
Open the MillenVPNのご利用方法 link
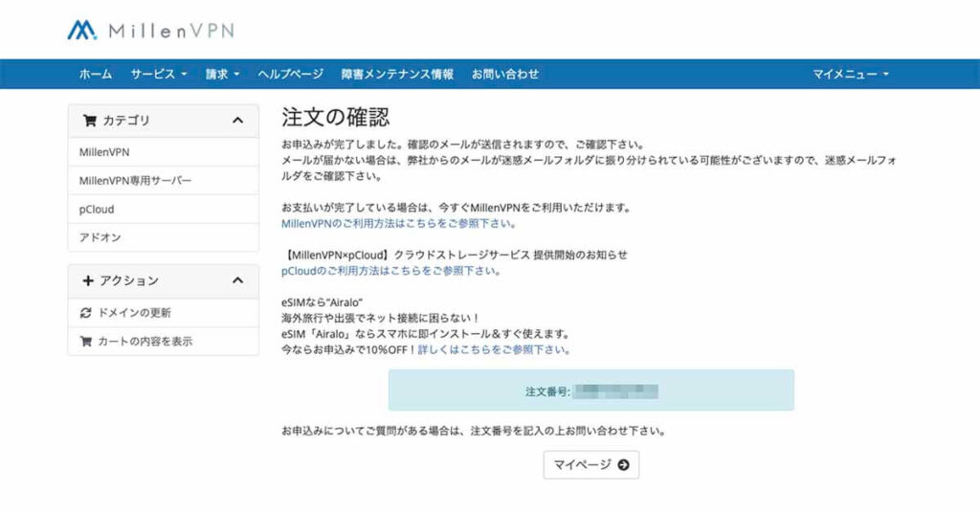[x=399, y=223]
